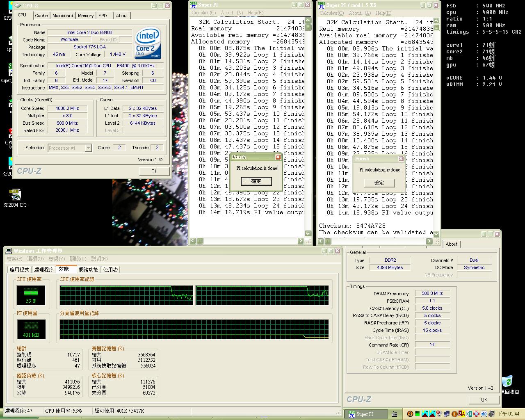Click the Super PI taskbar button
Viewport: 525px width, 420px height.
(366, 414)
